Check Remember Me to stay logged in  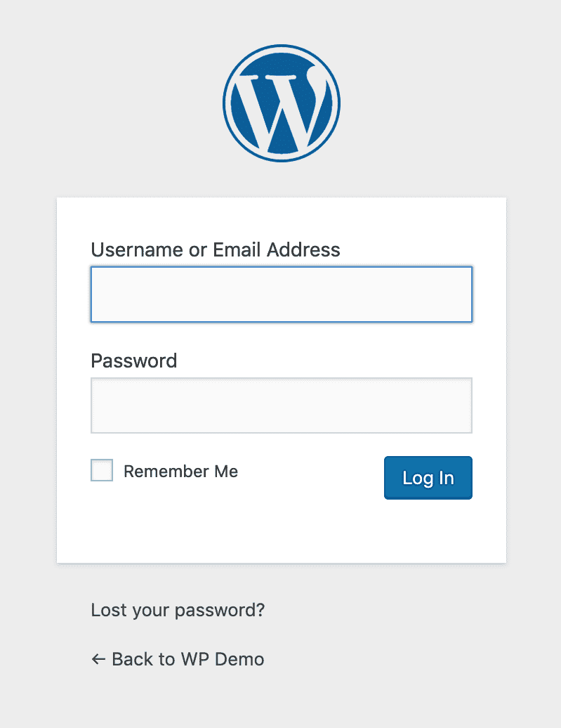101,470
